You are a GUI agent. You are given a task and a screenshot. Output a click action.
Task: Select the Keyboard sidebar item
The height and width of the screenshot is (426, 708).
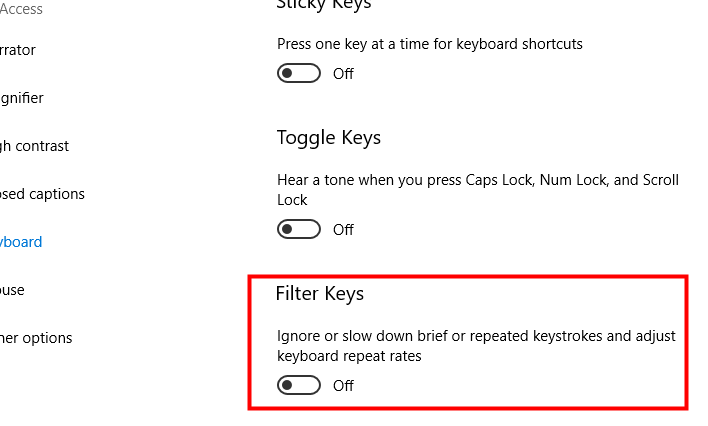tap(21, 241)
